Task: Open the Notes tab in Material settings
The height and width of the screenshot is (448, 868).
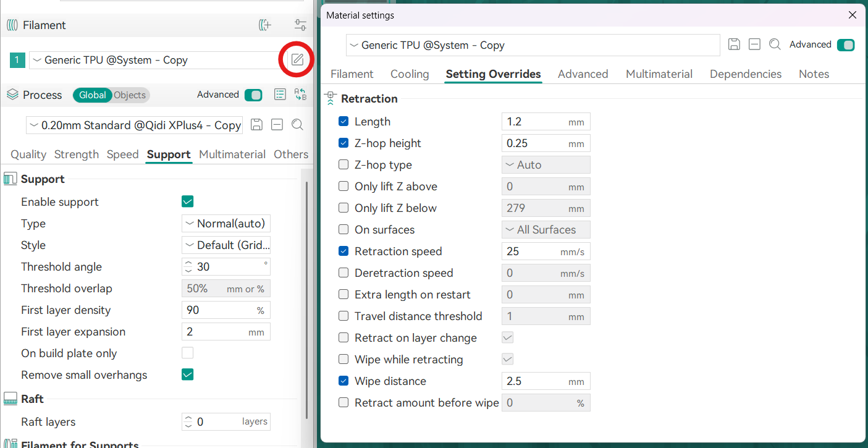Action: (814, 74)
